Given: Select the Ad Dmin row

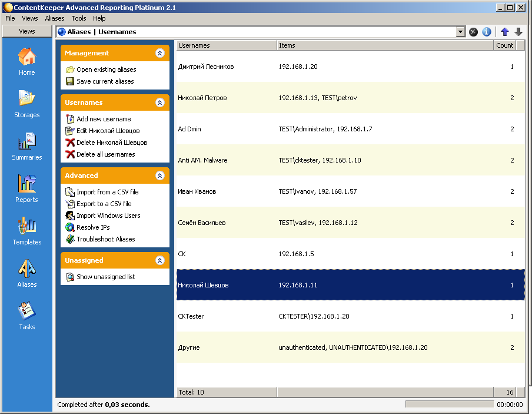Looking at the screenshot, I should coord(351,129).
